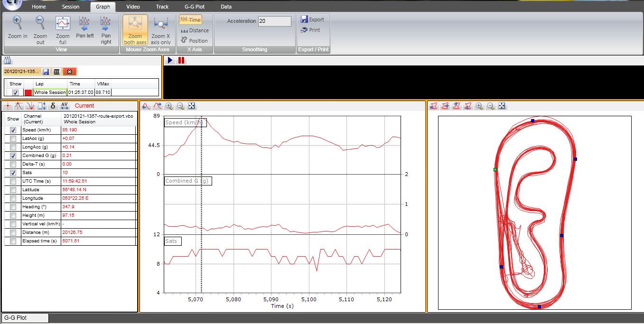The height and width of the screenshot is (324, 644).
Task: Uncheck the Speed (km/h) channel
Action: click(x=13, y=130)
